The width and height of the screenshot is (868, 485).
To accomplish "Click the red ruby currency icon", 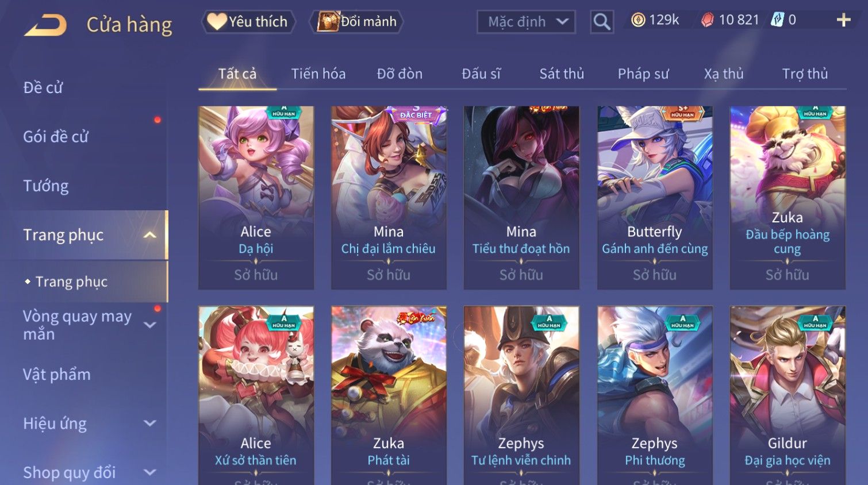I will coord(707,20).
